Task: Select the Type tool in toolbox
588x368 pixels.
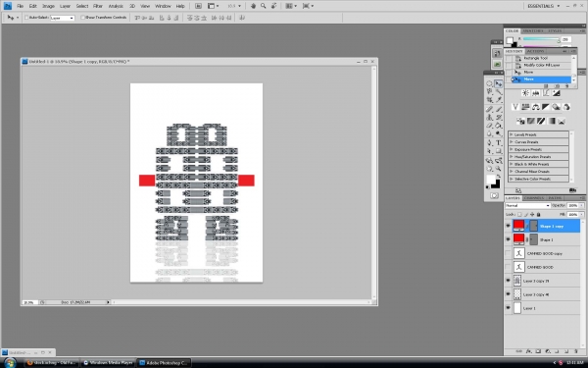Action: (x=499, y=142)
